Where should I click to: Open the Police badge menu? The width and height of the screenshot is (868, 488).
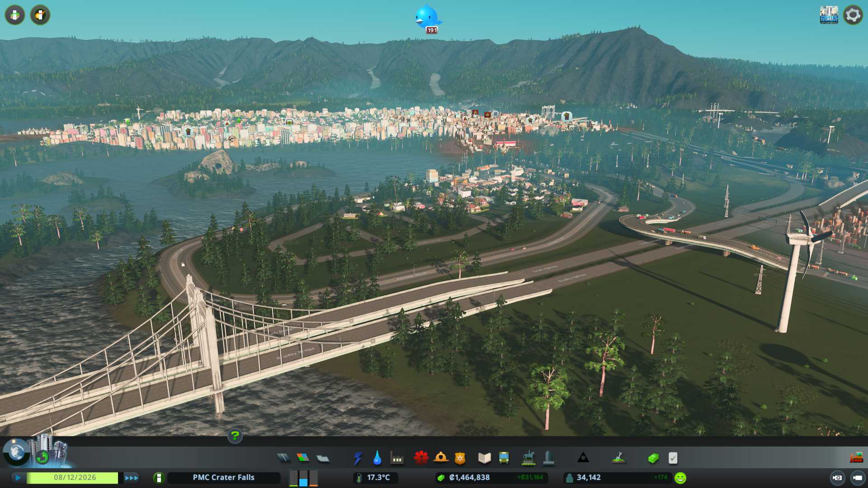pyautogui.click(x=460, y=458)
